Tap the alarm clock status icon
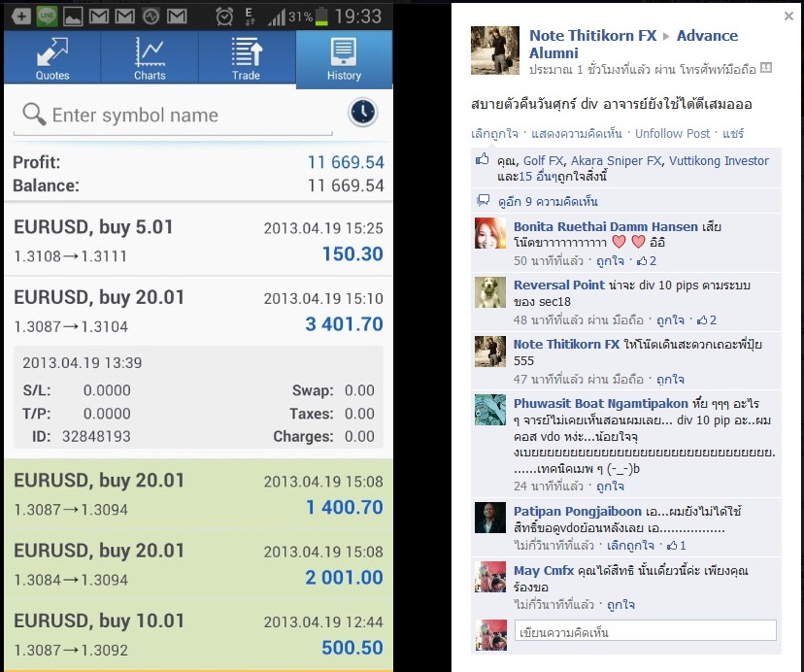Screen dimensions: 804x672 pyautogui.click(x=224, y=17)
